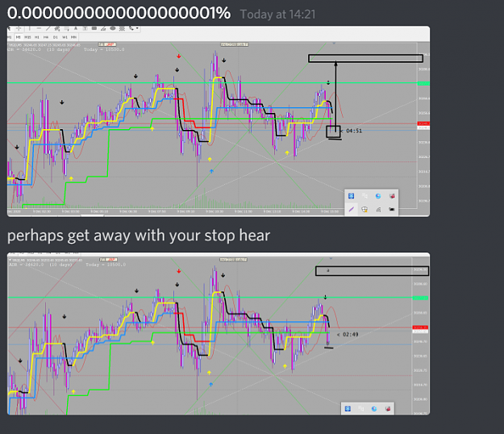Open the second chart image with the 02:49 timer
The image size is (504, 434).
[219, 333]
